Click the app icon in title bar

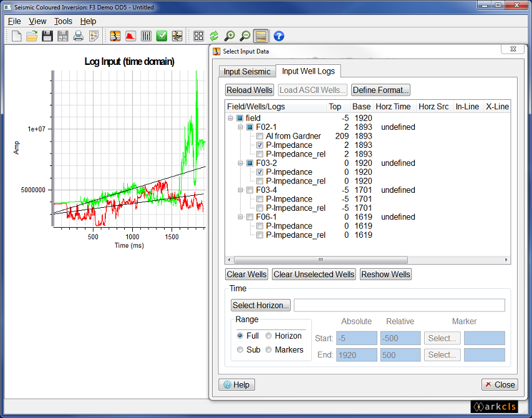(x=8, y=7)
